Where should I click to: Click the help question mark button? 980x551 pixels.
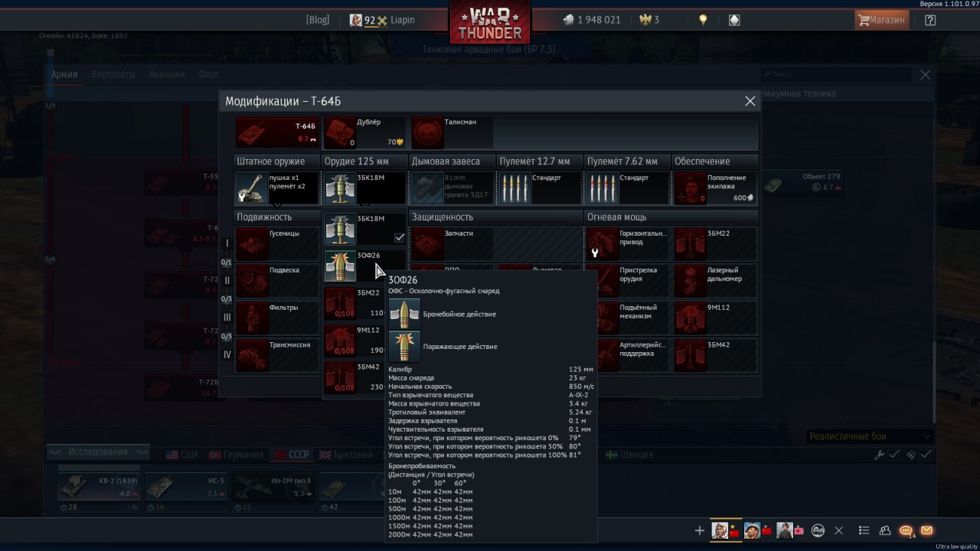(x=930, y=20)
